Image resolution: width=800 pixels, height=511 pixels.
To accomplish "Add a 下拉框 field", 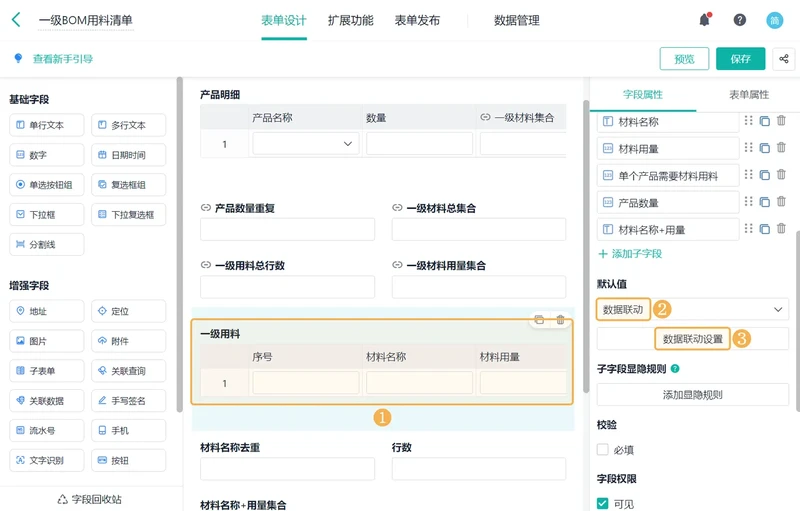I will tap(46, 215).
